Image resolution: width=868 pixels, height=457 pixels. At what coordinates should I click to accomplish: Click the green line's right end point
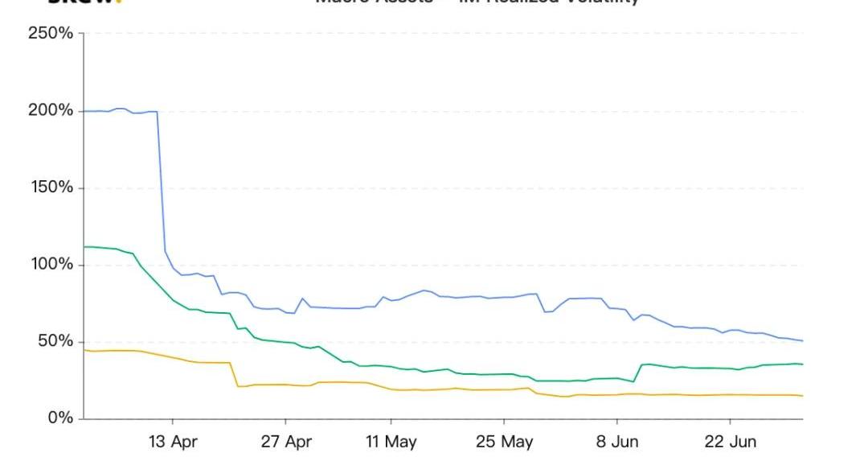point(802,364)
